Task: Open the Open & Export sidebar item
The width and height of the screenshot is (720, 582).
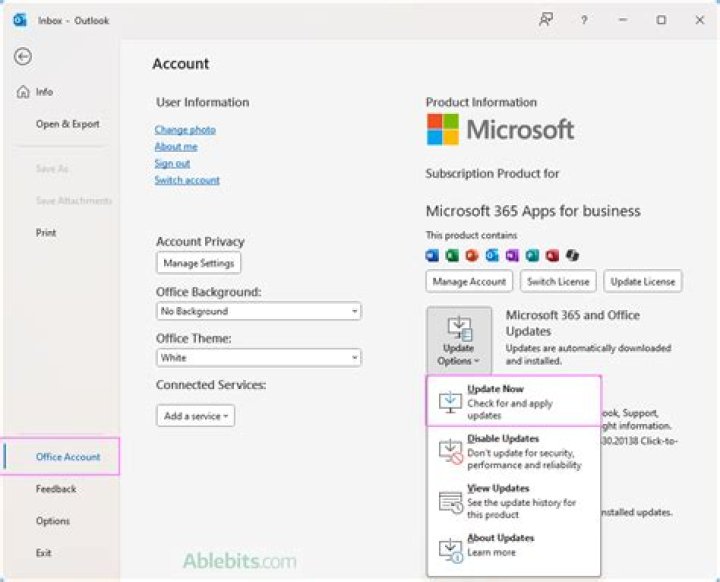Action: pyautogui.click(x=67, y=124)
